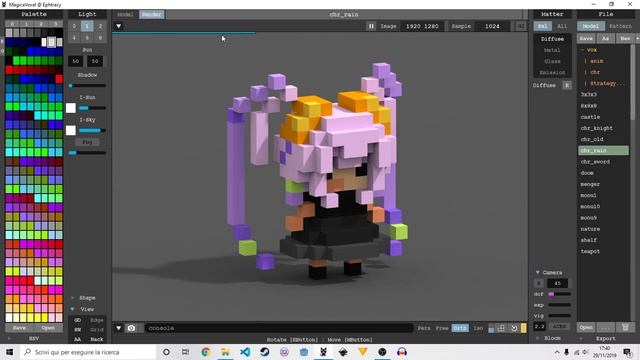Toggle the grid display icon in the bottom bar

tap(502, 328)
